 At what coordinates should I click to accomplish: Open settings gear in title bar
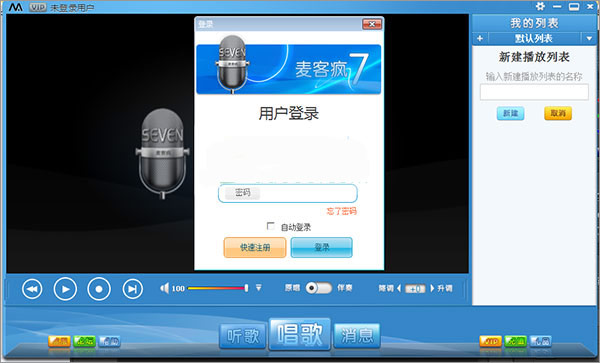point(540,6)
